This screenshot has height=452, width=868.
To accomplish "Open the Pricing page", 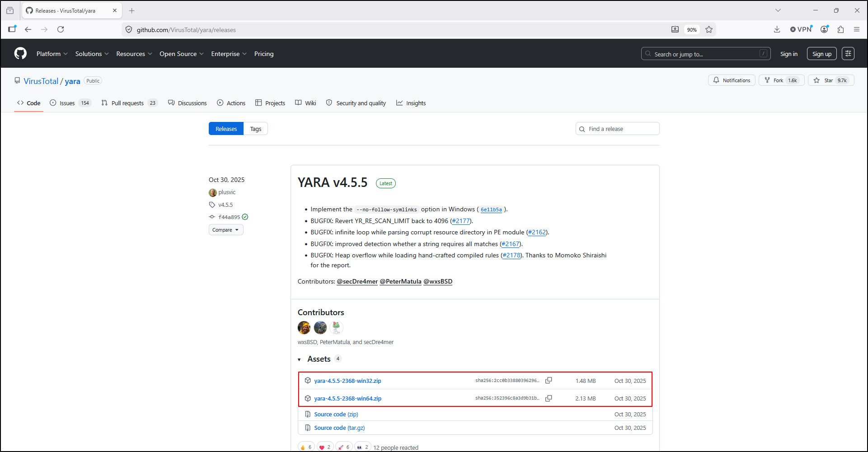I will pos(264,54).
